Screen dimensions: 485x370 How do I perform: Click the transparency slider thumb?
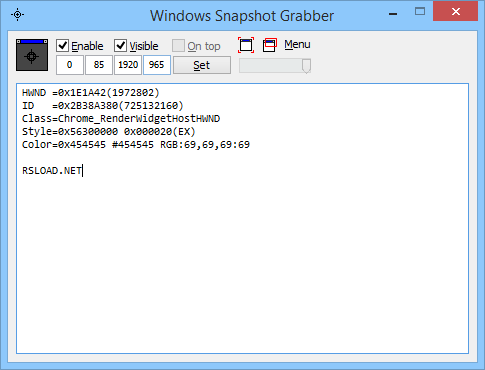[x=306, y=66]
